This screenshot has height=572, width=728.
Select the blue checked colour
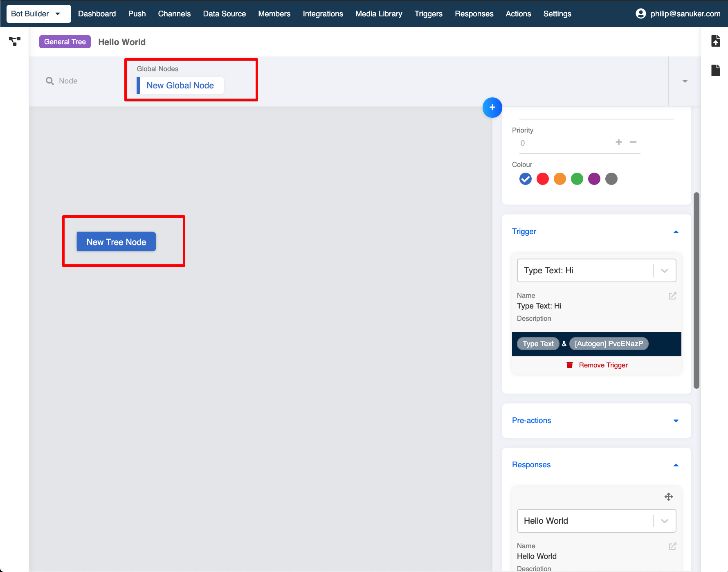[526, 179]
